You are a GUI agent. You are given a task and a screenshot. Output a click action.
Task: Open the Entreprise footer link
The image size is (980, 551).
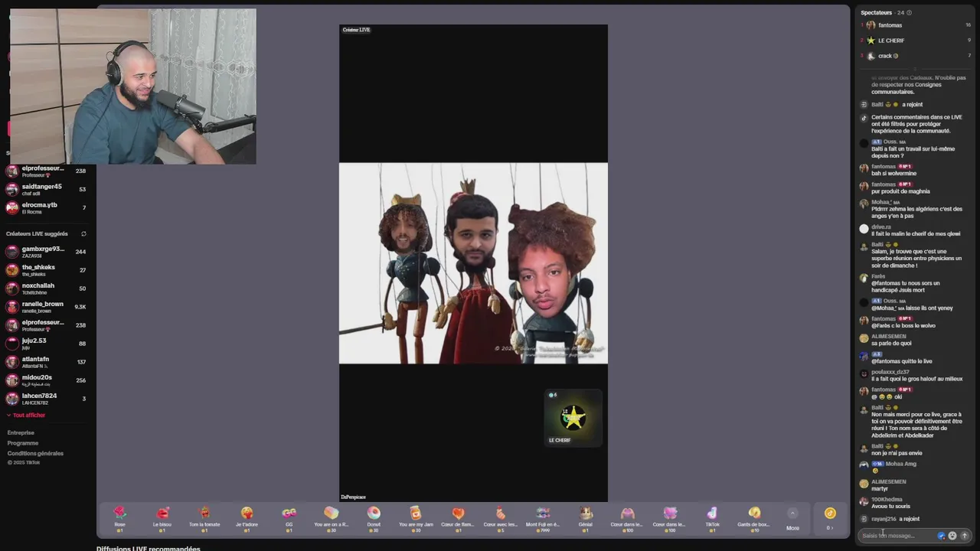tap(21, 433)
